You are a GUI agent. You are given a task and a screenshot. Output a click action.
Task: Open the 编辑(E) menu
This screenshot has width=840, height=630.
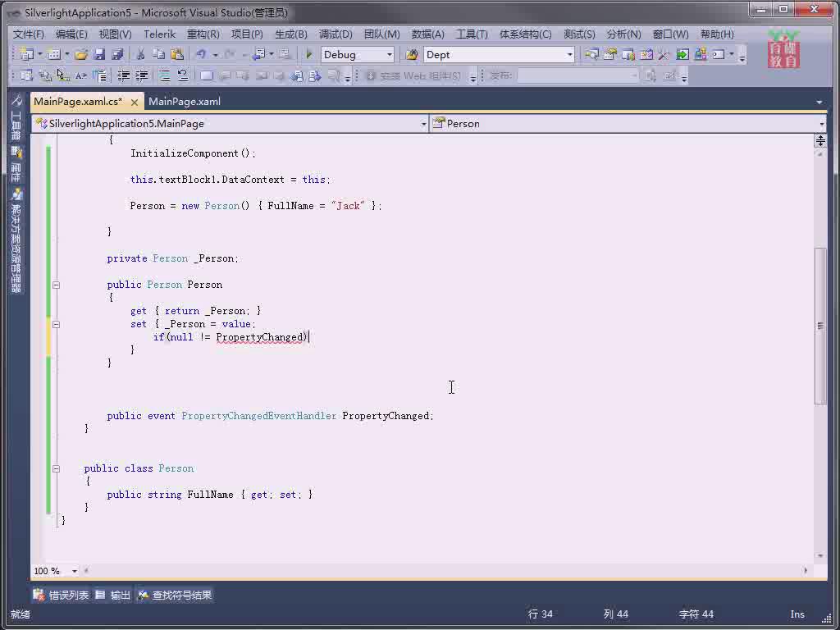coord(71,34)
